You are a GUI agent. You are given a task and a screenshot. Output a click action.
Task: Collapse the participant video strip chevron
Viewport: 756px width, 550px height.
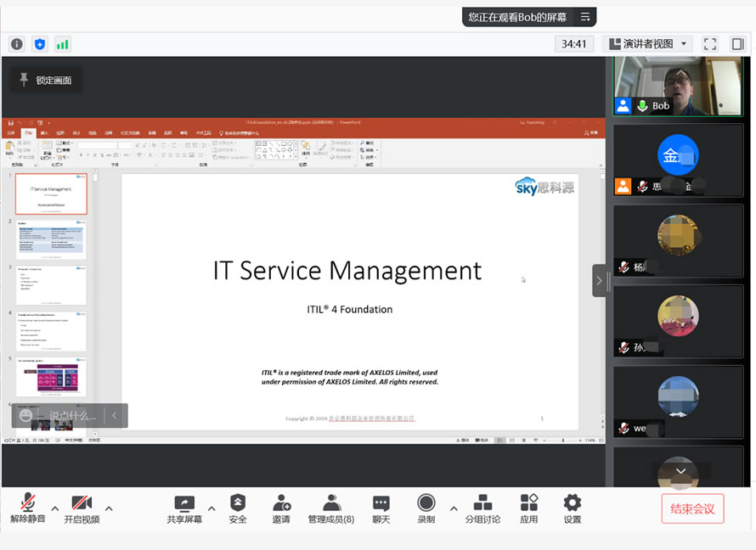tap(600, 280)
